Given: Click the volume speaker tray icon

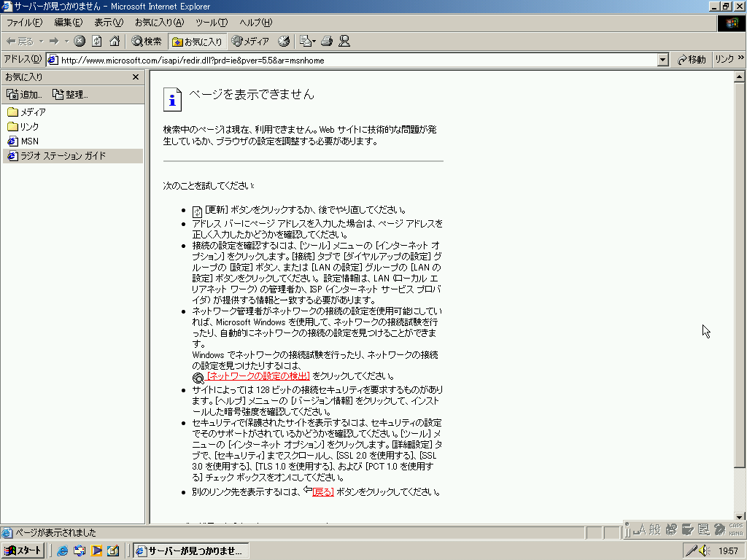Looking at the screenshot, I should (x=705, y=551).
